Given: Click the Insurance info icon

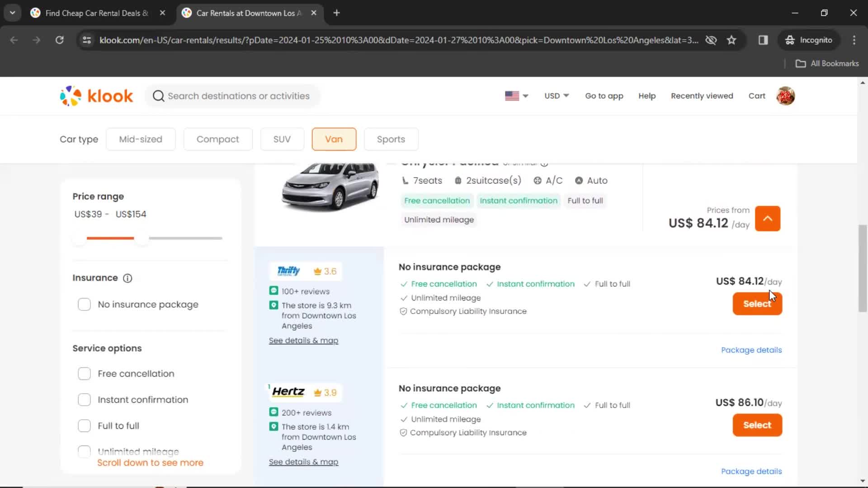Looking at the screenshot, I should click(x=127, y=278).
